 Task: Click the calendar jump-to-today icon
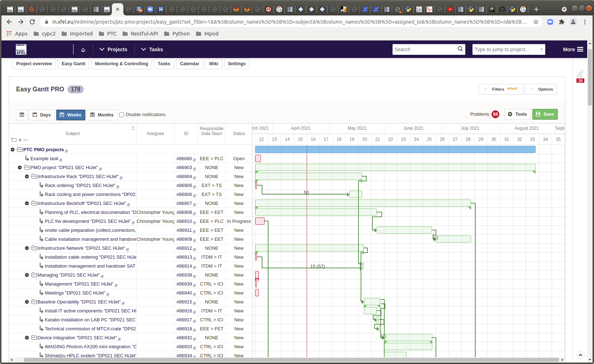22,115
